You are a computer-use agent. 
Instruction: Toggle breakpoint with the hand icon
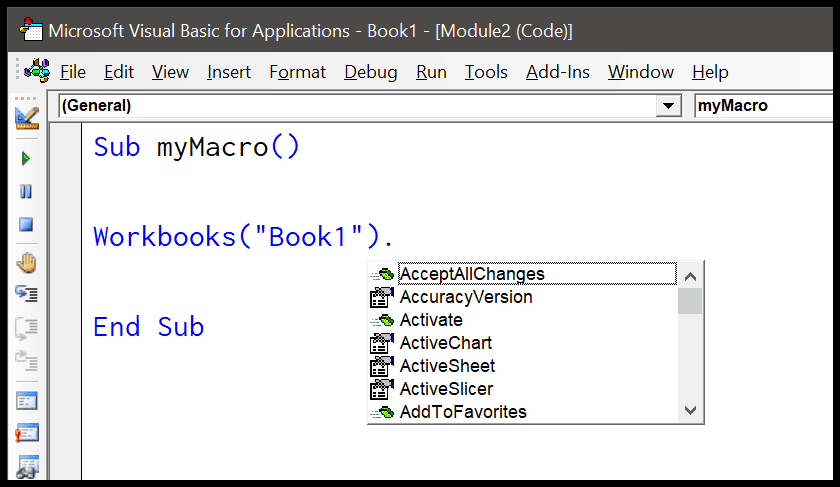click(x=26, y=263)
